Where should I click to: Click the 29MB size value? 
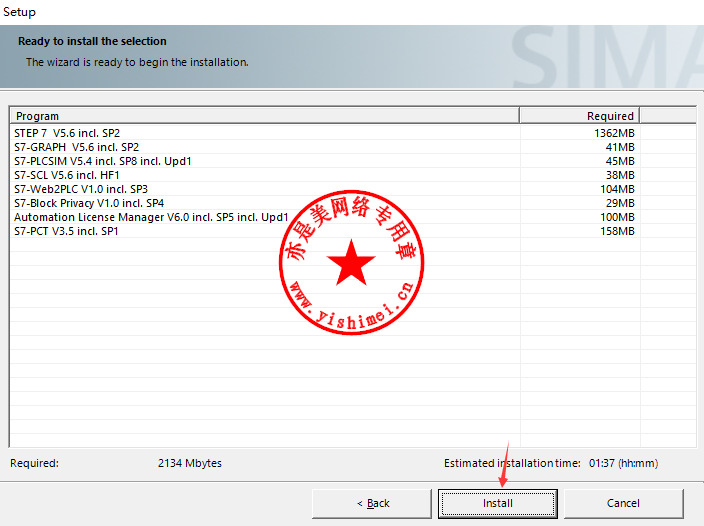pos(620,203)
